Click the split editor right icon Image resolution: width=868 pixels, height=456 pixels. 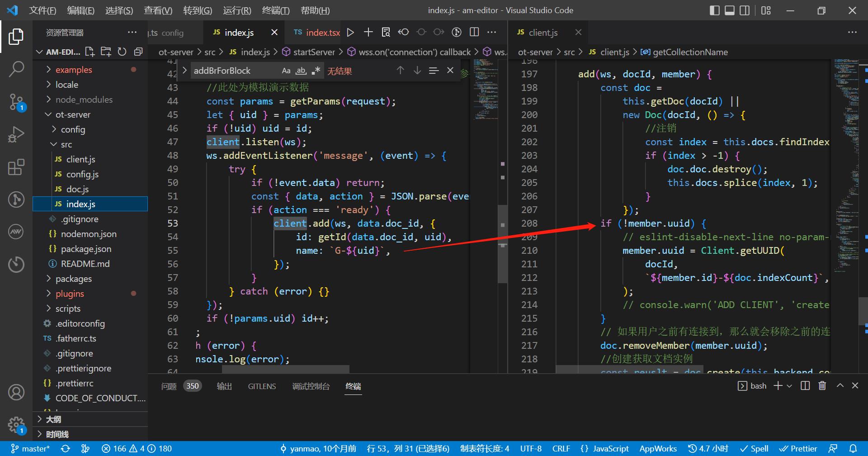(x=474, y=32)
